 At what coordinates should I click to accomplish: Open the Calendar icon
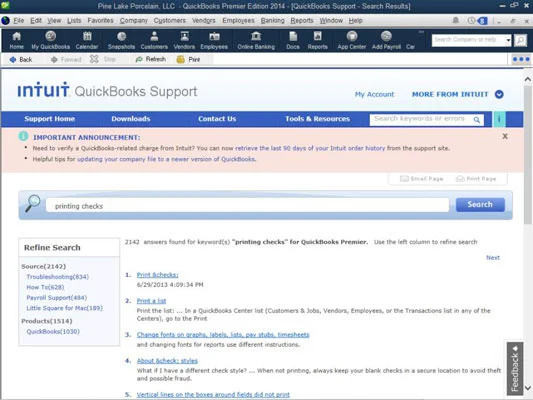click(x=87, y=40)
